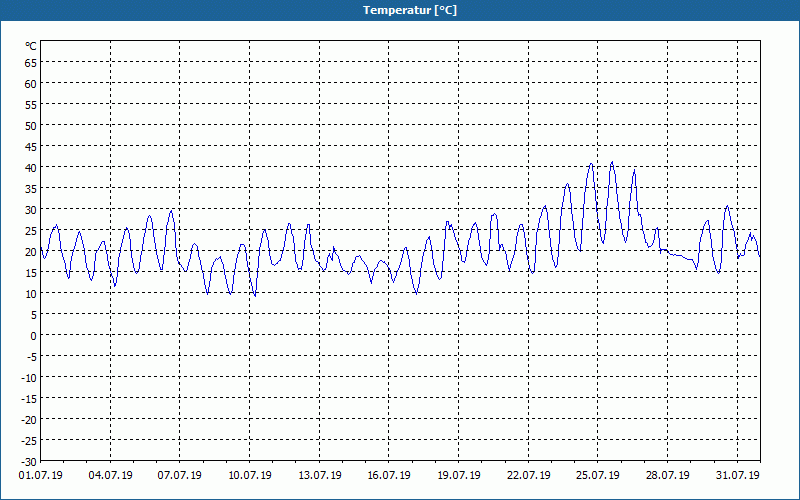Click the gridline intersection of 50 and 16.07.19

[x=389, y=125]
